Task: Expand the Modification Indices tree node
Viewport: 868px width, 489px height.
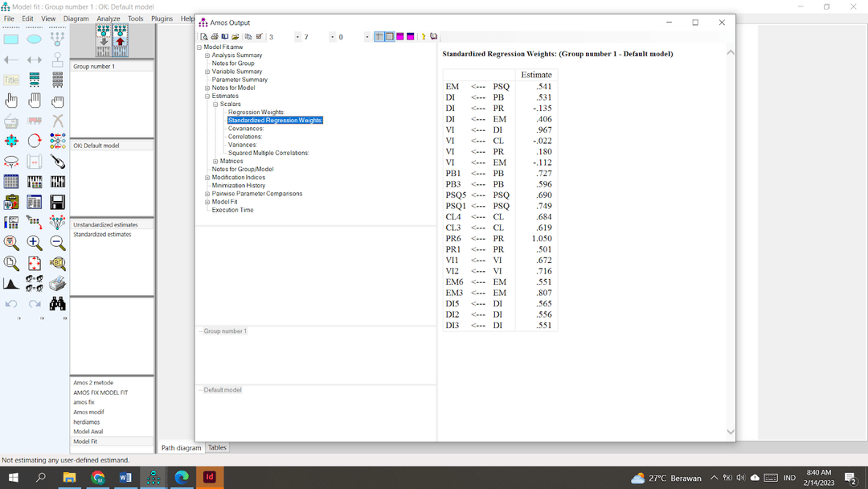Action: [207, 178]
